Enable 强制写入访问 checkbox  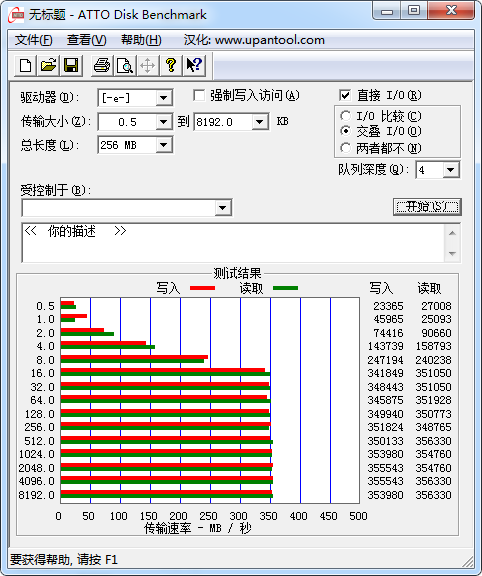point(199,96)
